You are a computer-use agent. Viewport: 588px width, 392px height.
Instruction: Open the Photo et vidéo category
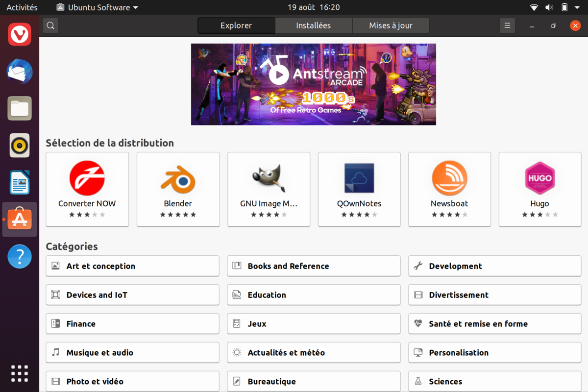(132, 381)
